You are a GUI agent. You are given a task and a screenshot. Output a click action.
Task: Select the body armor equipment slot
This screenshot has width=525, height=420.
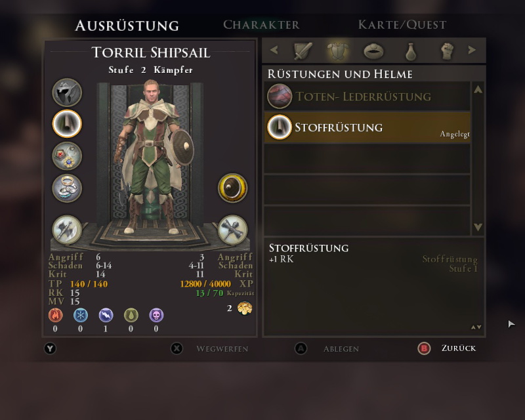pyautogui.click(x=67, y=123)
